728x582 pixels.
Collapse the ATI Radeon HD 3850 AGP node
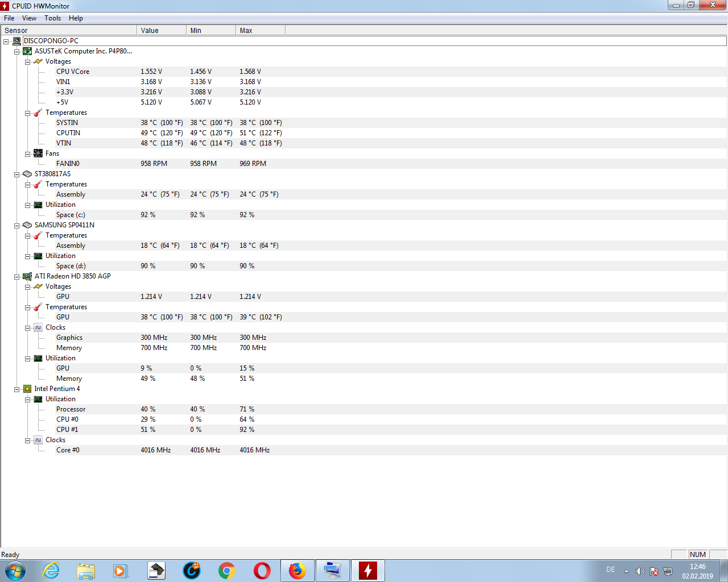16,277
